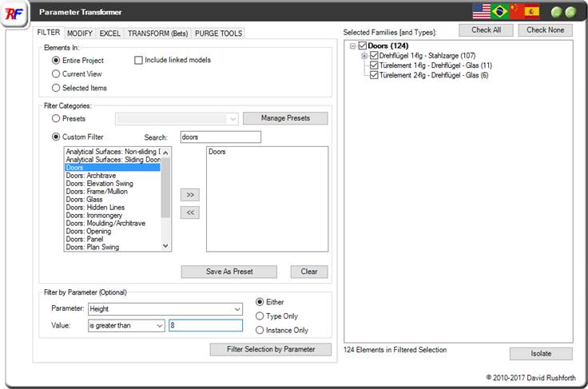This screenshot has height=389, width=588.
Task: Switch to the MODIFY tab
Action: click(79, 34)
